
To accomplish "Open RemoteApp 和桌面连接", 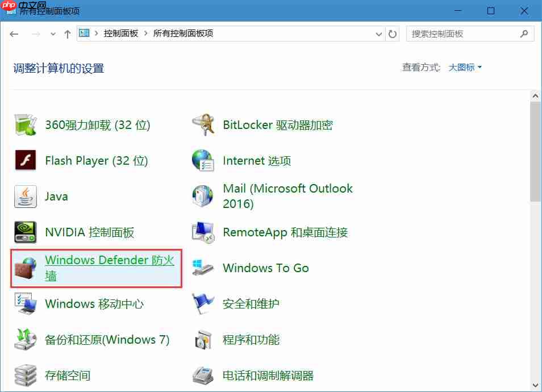I will [286, 232].
